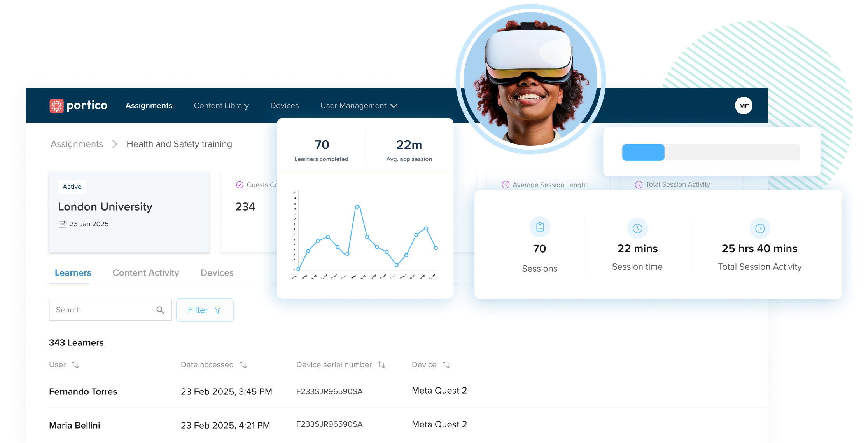868x443 pixels.
Task: Click the search magnifier icon
Action: (x=160, y=310)
